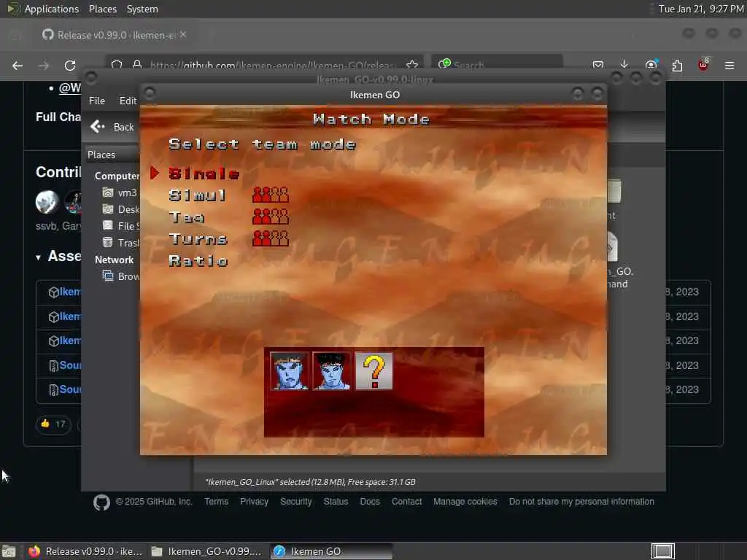Image resolution: width=747 pixels, height=560 pixels.
Task: Browse Network in file manager sidebar
Action: (x=121, y=276)
